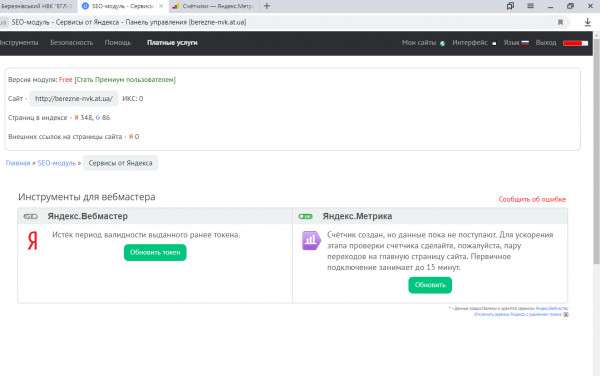The image size is (600, 376).
Task: Click Яндекс.Вебмастер panel heading
Action: [x=88, y=216]
